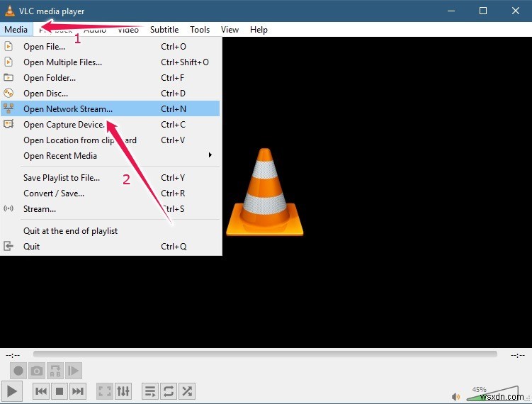Click the Record button
This screenshot has height=404, width=532.
pyautogui.click(x=18, y=371)
